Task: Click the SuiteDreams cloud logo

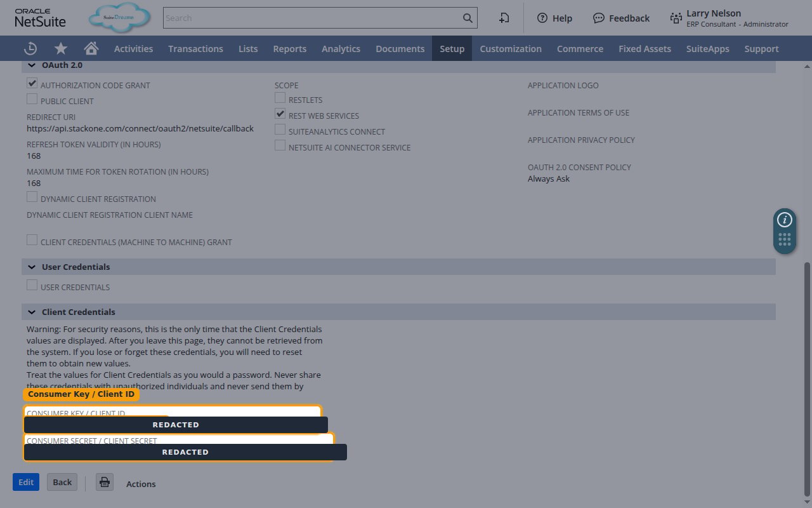Action: [x=120, y=18]
